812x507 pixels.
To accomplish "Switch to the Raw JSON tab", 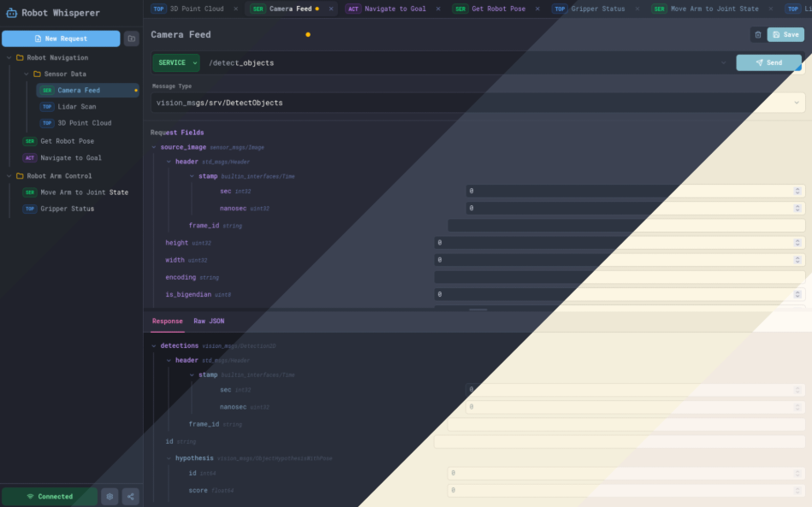I will (209, 321).
